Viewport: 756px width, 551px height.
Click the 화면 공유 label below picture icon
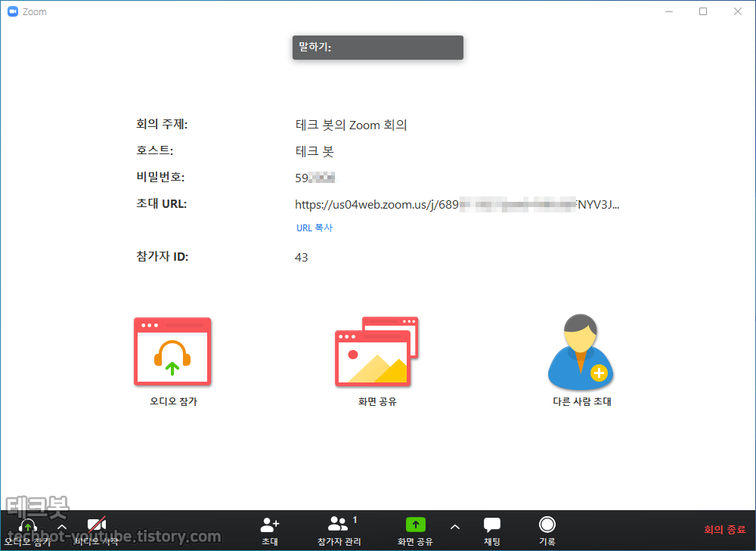point(377,401)
